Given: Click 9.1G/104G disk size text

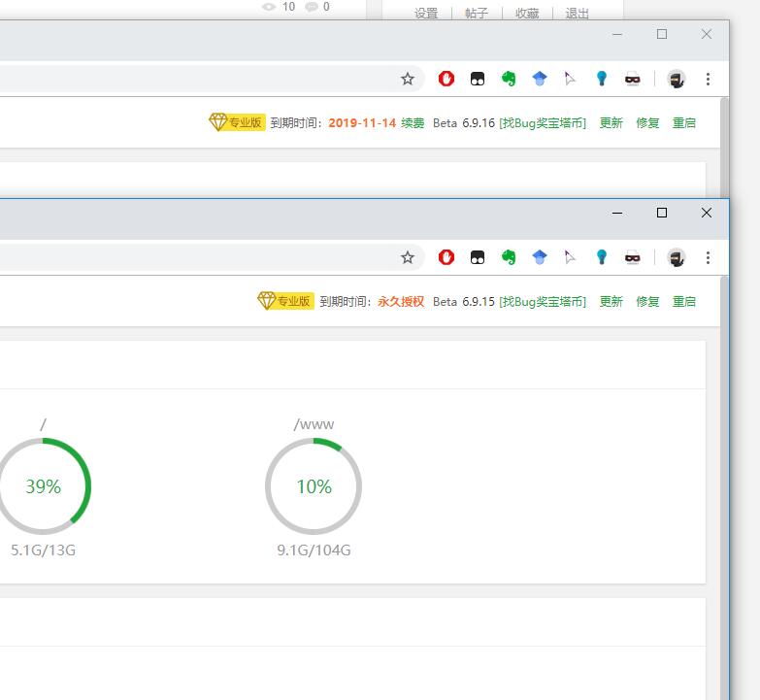Looking at the screenshot, I should pyautogui.click(x=314, y=550).
